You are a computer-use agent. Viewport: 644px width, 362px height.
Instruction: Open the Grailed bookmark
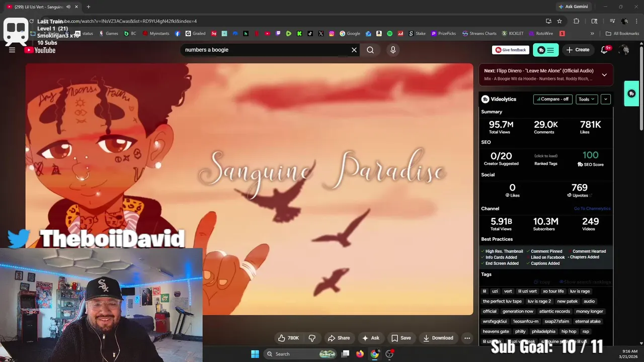click(x=195, y=34)
